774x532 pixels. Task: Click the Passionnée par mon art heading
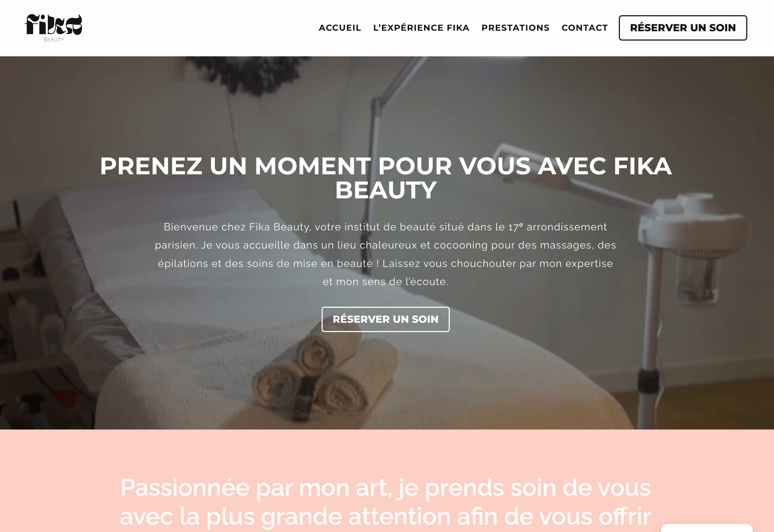[385, 501]
